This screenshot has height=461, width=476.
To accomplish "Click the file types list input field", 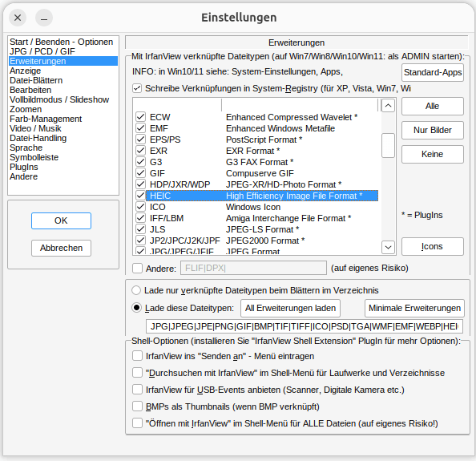I will 305,326.
